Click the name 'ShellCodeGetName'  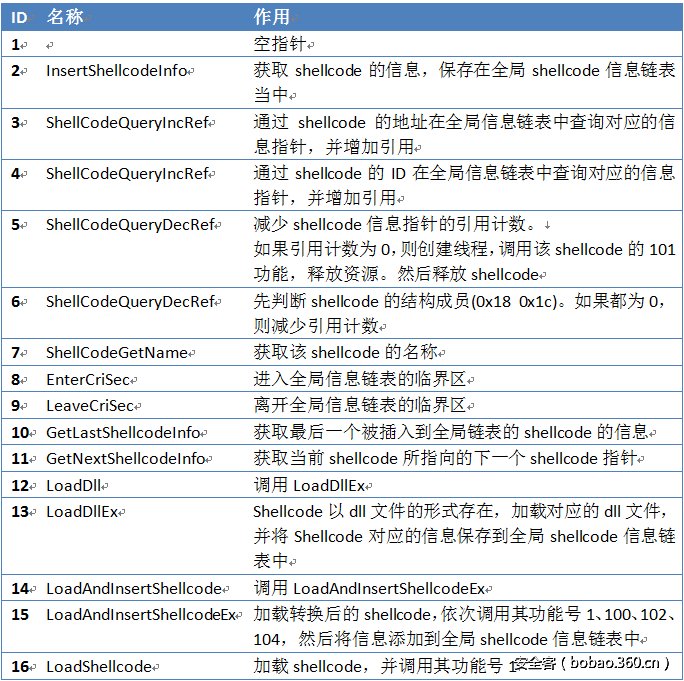point(117,352)
